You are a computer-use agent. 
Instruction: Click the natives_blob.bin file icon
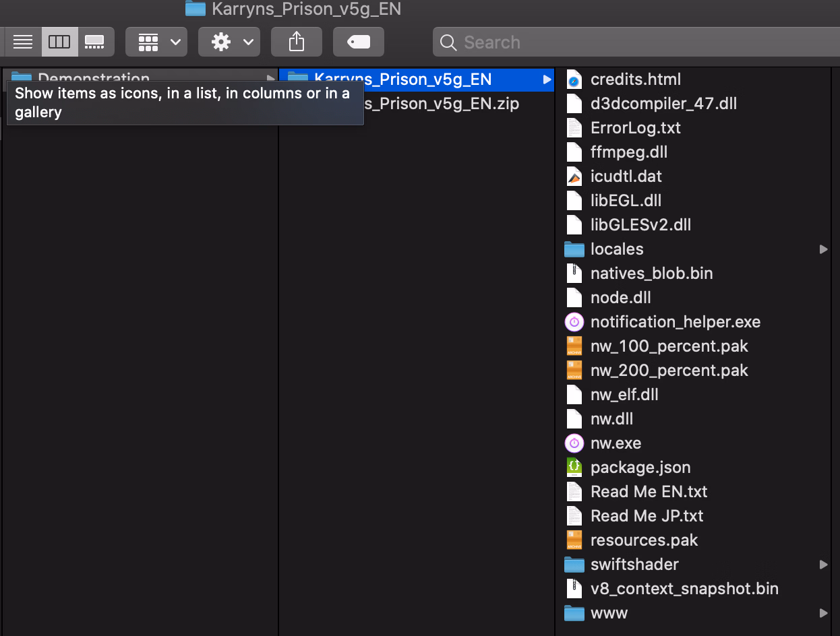point(574,274)
